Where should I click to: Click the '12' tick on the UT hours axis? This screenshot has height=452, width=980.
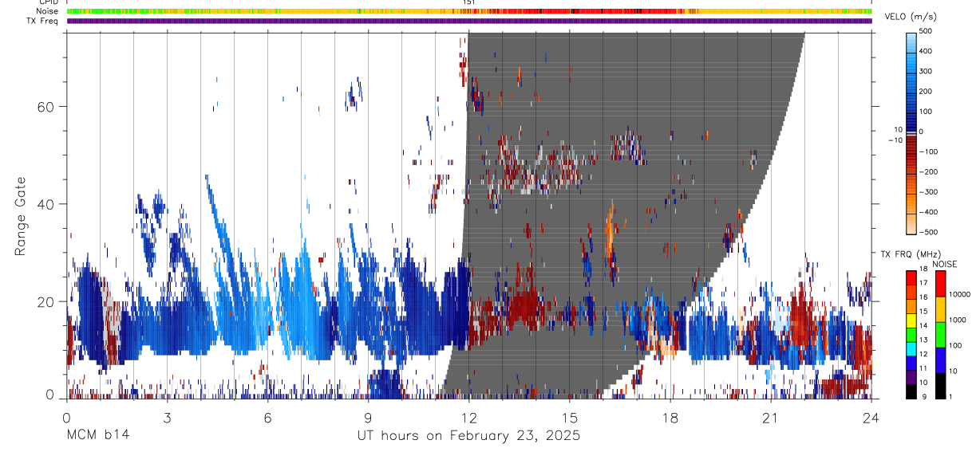click(469, 417)
